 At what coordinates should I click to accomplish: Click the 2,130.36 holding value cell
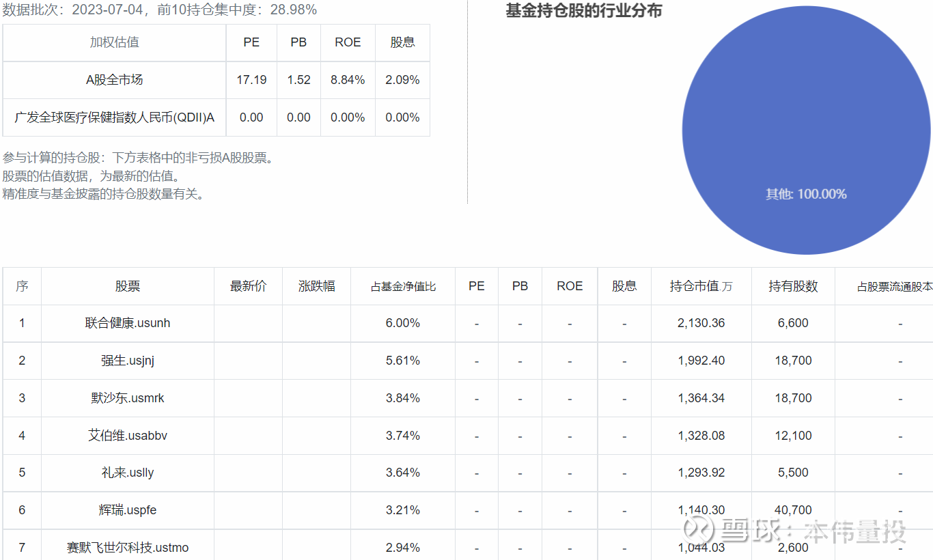click(x=701, y=323)
